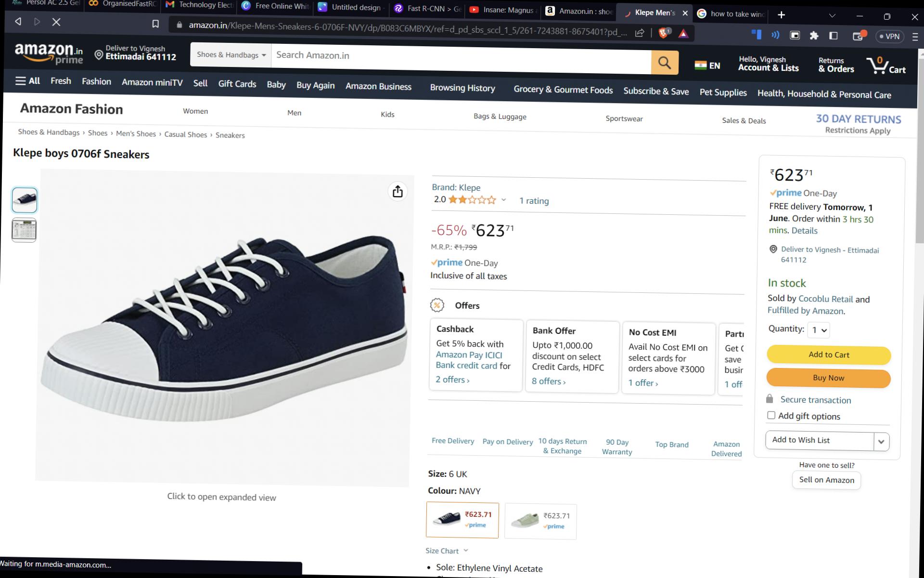Click the blue extension icon in toolbar
Viewport: 924px width, 578px height.
pos(757,34)
